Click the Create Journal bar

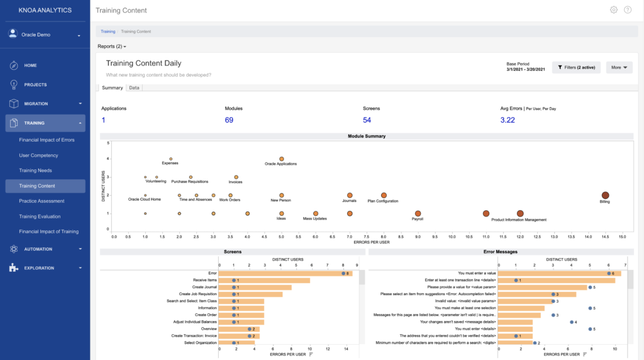(x=255, y=287)
